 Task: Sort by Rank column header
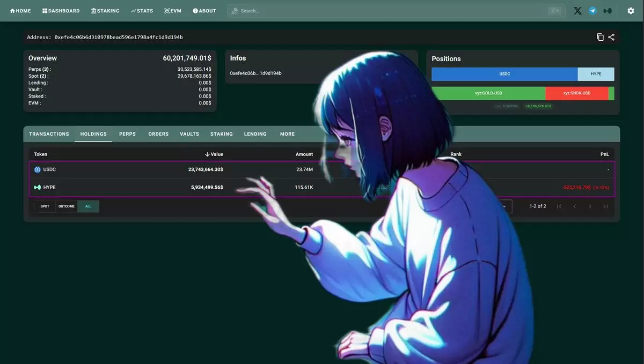[x=456, y=154]
